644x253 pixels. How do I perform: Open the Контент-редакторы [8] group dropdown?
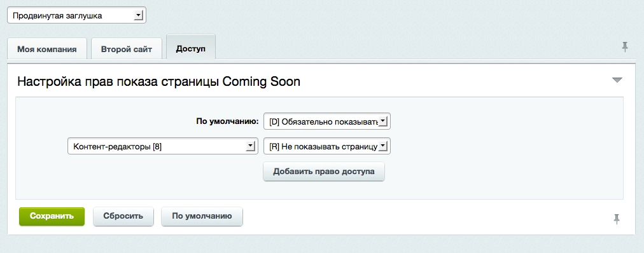163,146
